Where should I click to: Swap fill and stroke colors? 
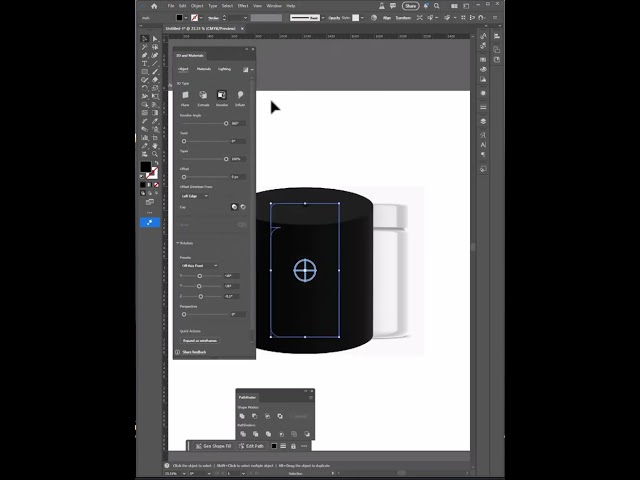pos(156,162)
